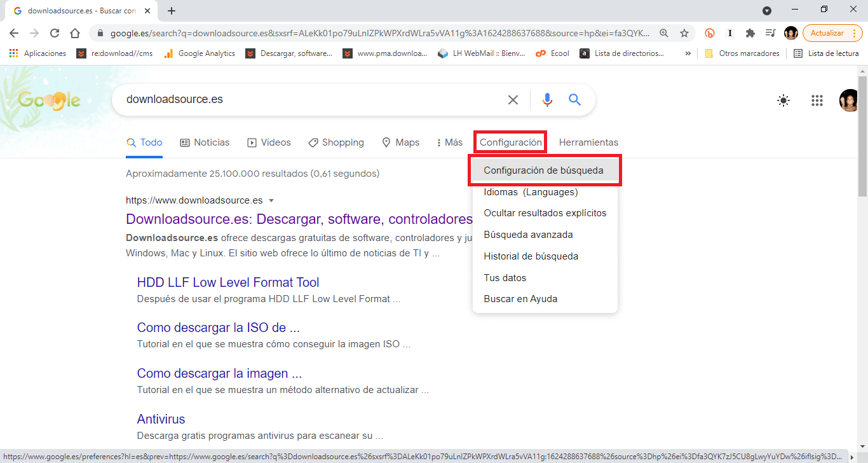The width and height of the screenshot is (868, 463).
Task: Open the Como descargar la ISO de link
Action: [219, 328]
